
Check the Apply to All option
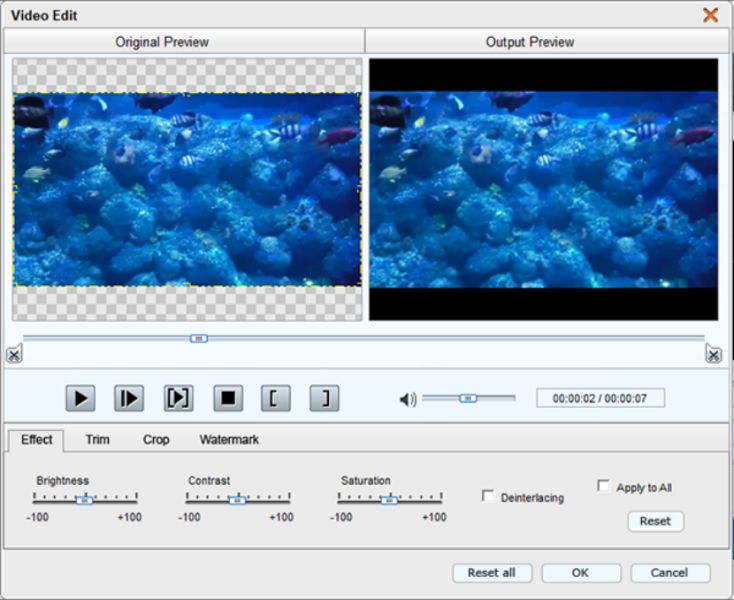(603, 486)
